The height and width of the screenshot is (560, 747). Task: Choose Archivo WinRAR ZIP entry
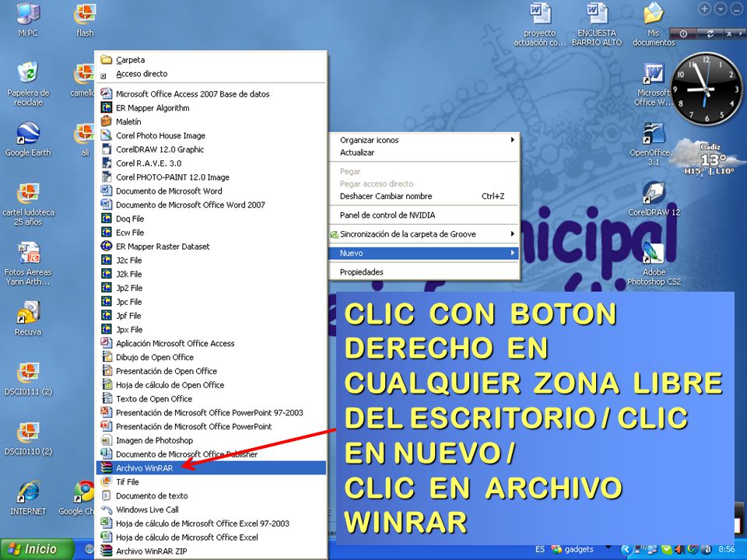click(211, 551)
